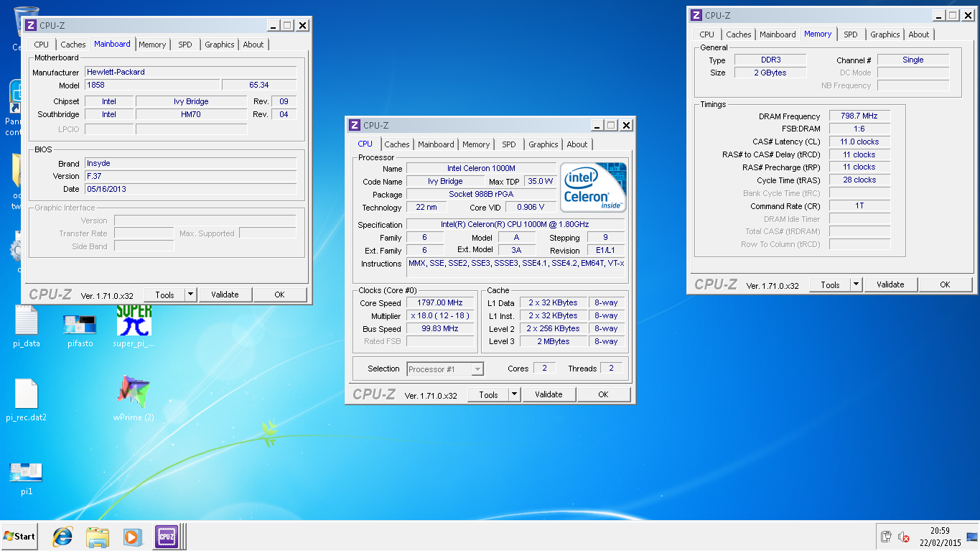Click the CPU-Z logo in Memory window title bar
This screenshot has height=551, width=980.
pos(696,15)
